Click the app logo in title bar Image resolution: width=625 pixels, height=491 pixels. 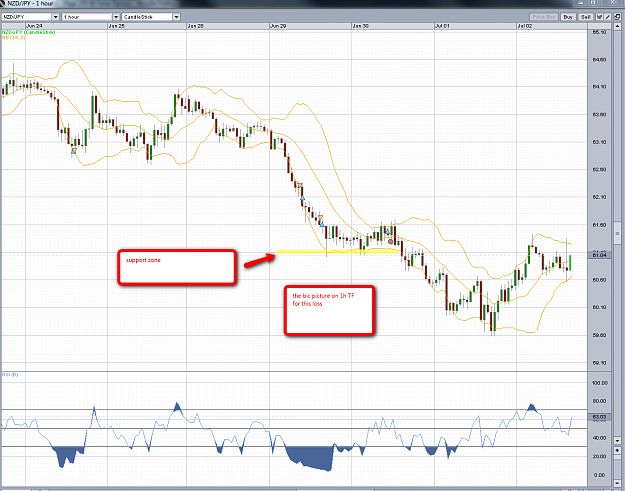[x=3, y=3]
